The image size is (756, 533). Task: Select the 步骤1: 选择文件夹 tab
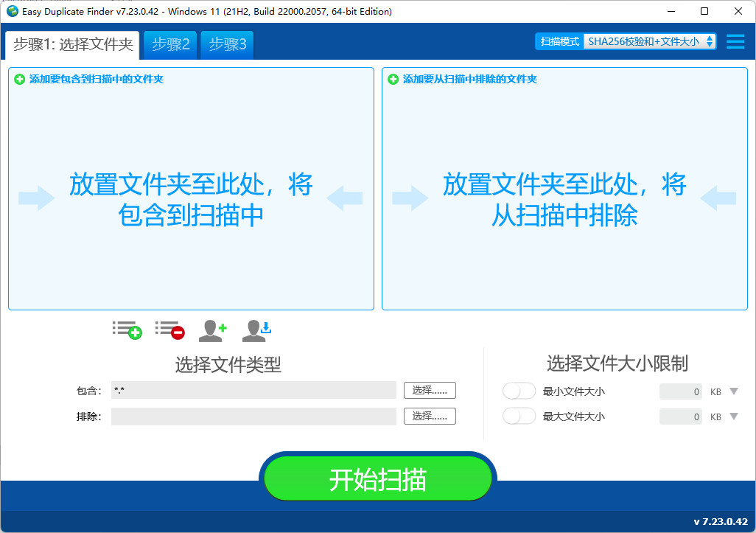[x=73, y=45]
